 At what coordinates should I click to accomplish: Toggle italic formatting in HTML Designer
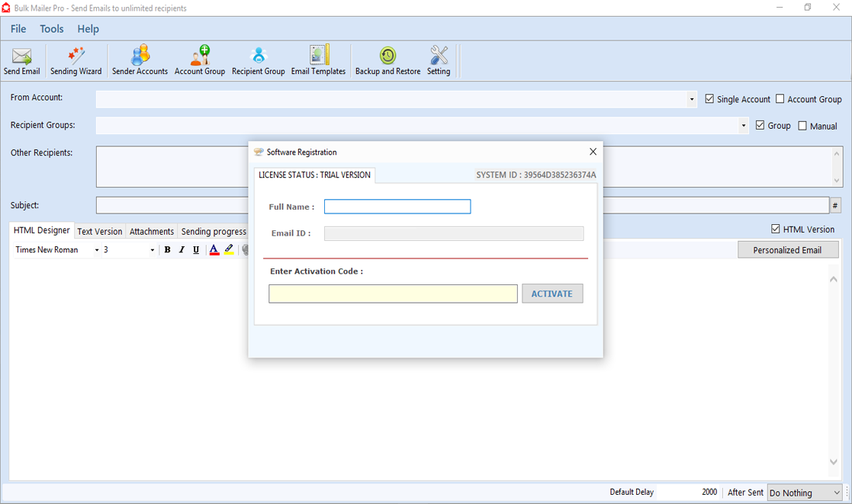(x=182, y=250)
